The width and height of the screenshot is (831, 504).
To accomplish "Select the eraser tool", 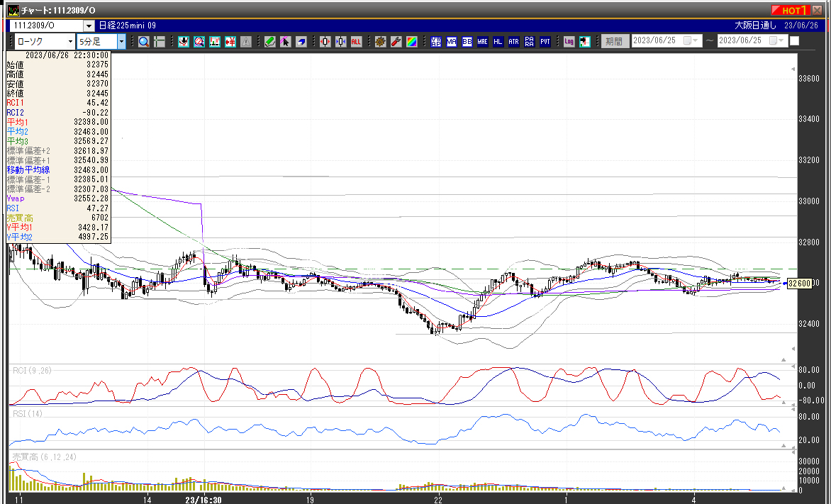I will pyautogui.click(x=301, y=42).
